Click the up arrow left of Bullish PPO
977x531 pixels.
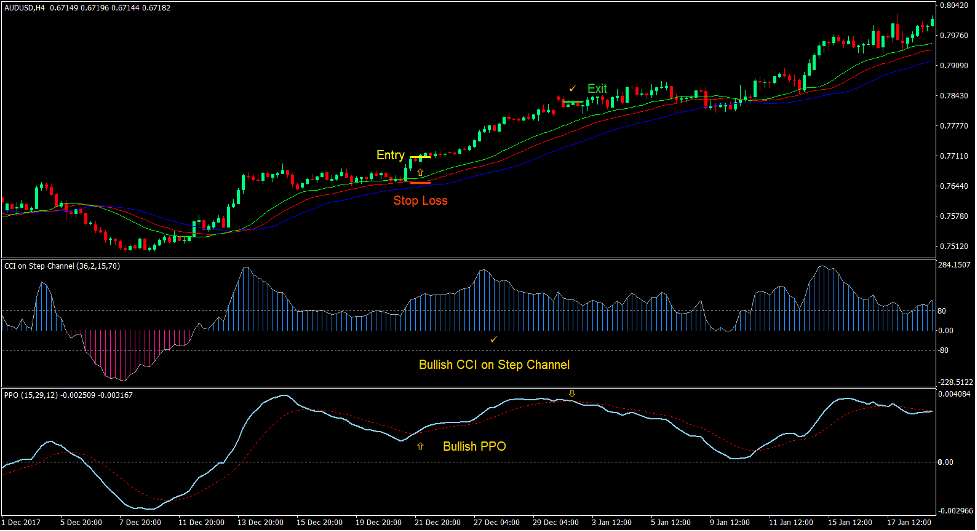[420, 447]
